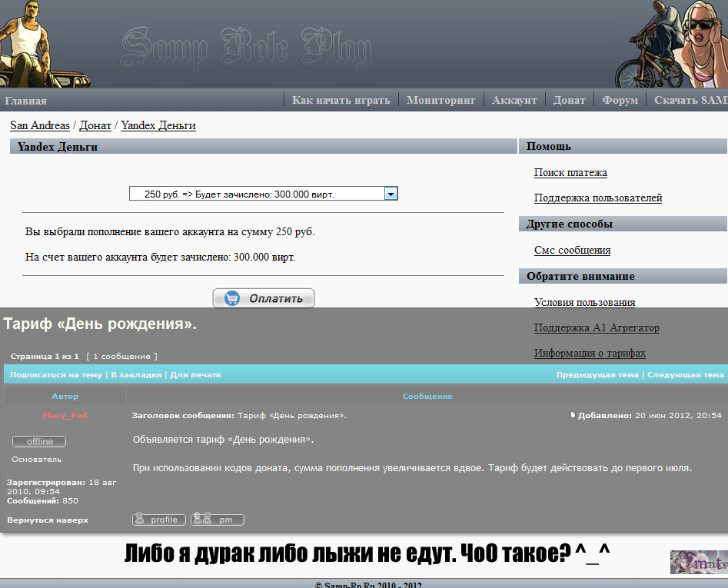Open the Главная menu item
This screenshot has width=728, height=588.
point(25,101)
